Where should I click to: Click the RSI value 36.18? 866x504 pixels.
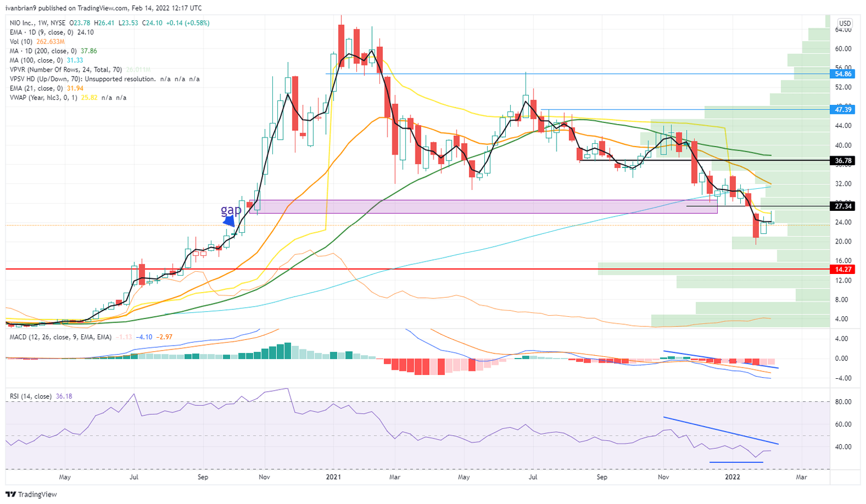[x=65, y=396]
